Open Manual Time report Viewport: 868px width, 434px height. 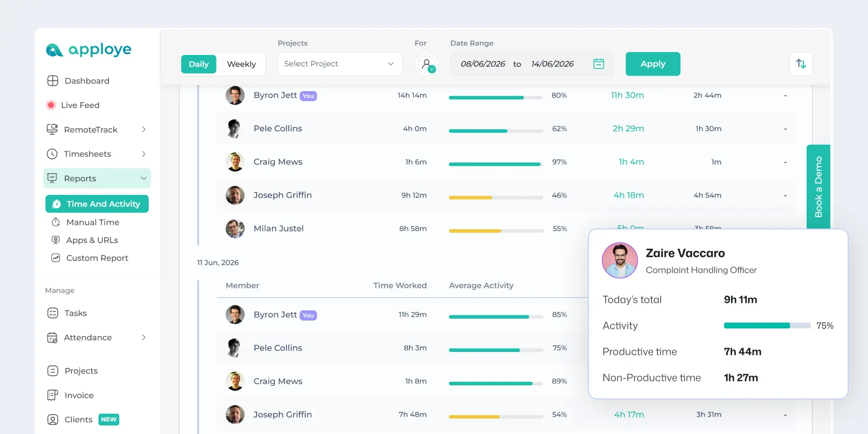[93, 222]
